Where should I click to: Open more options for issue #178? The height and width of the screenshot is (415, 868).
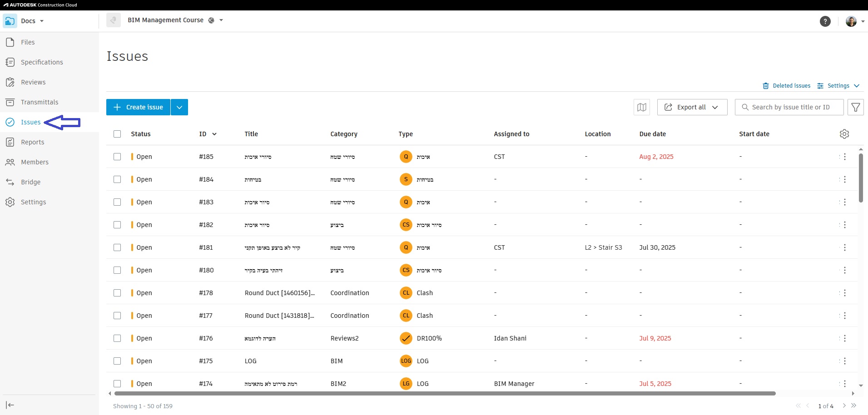coord(845,293)
